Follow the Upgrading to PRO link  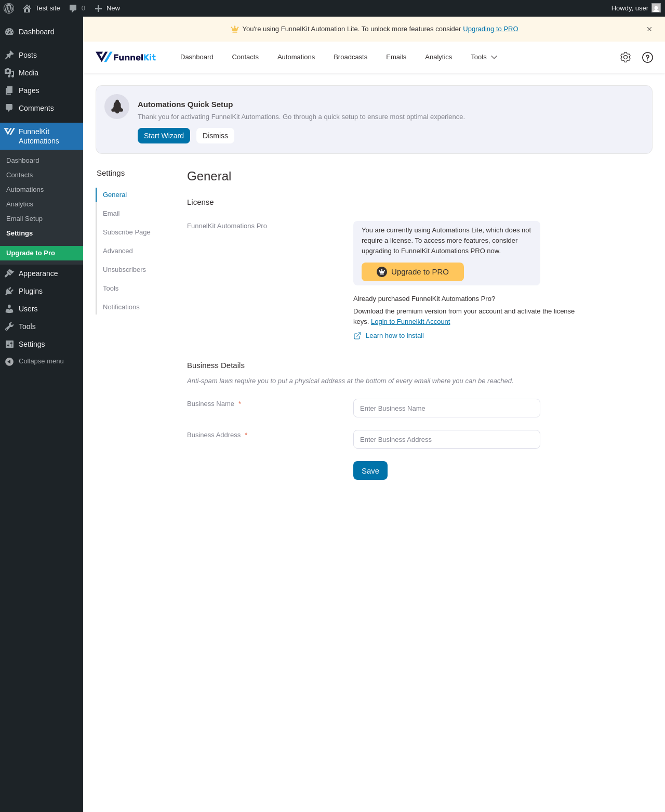tap(490, 29)
